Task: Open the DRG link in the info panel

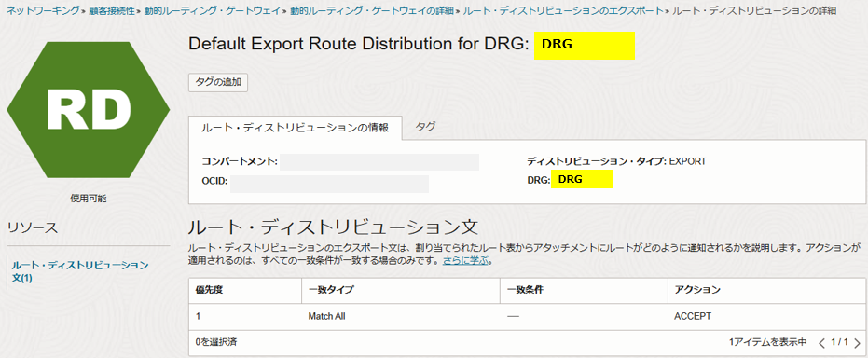Action: 582,179
